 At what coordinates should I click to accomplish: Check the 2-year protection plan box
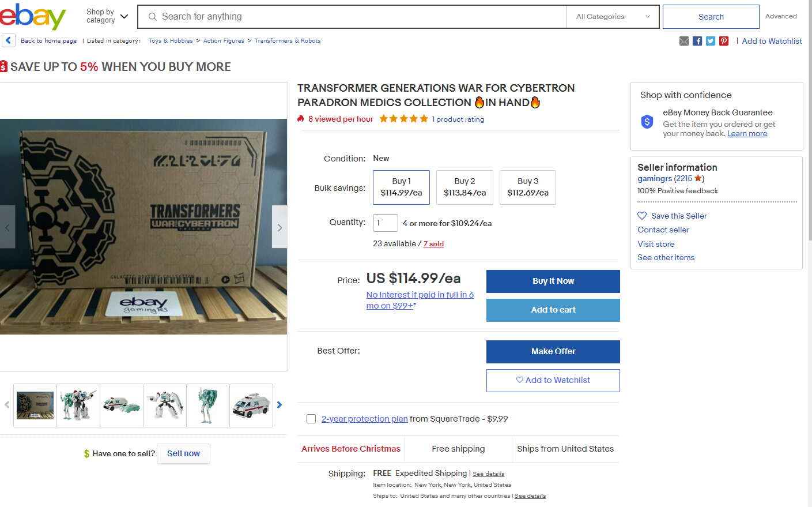pos(311,419)
